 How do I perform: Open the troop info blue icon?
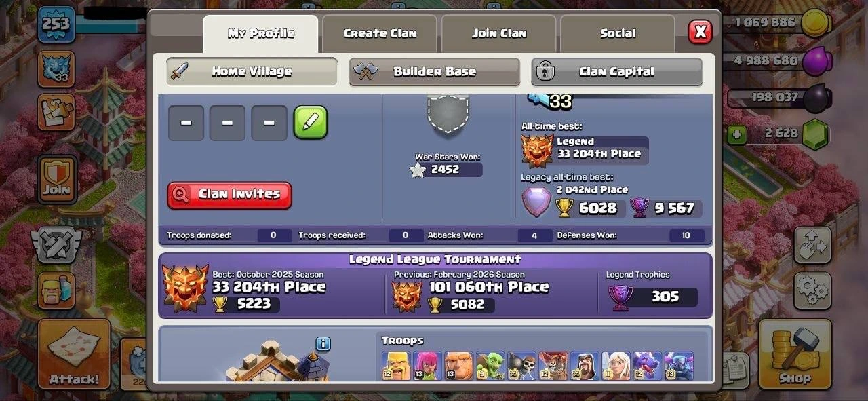(x=323, y=344)
